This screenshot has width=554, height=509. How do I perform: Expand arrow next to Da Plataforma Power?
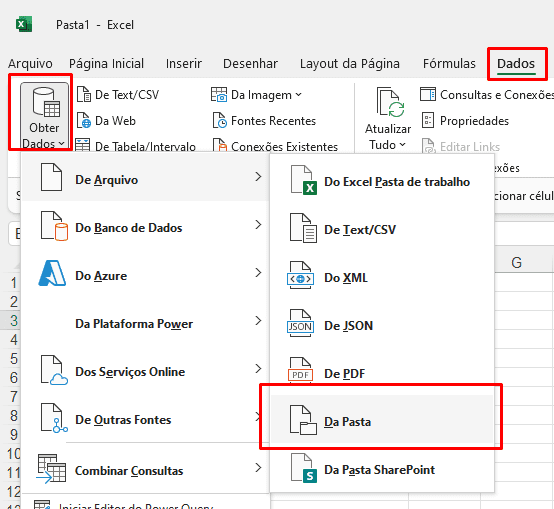259,321
